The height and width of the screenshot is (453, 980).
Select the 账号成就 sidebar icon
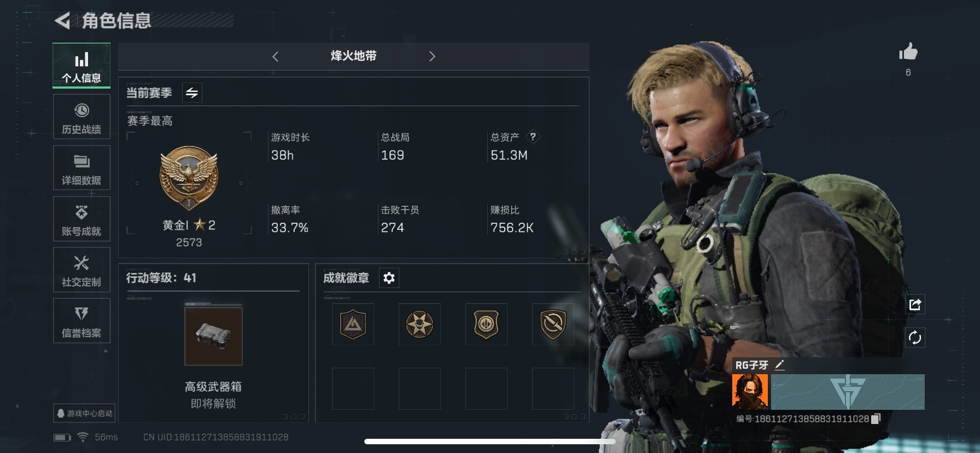pyautogui.click(x=81, y=218)
